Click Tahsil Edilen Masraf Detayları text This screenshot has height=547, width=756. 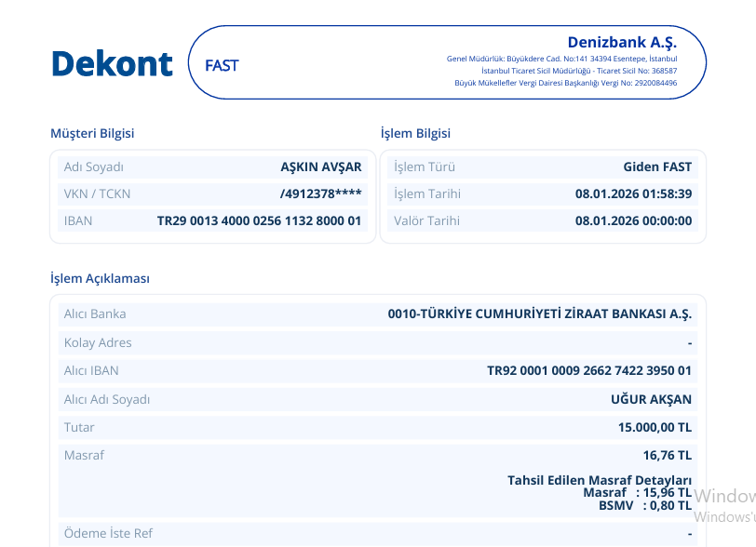600,480
